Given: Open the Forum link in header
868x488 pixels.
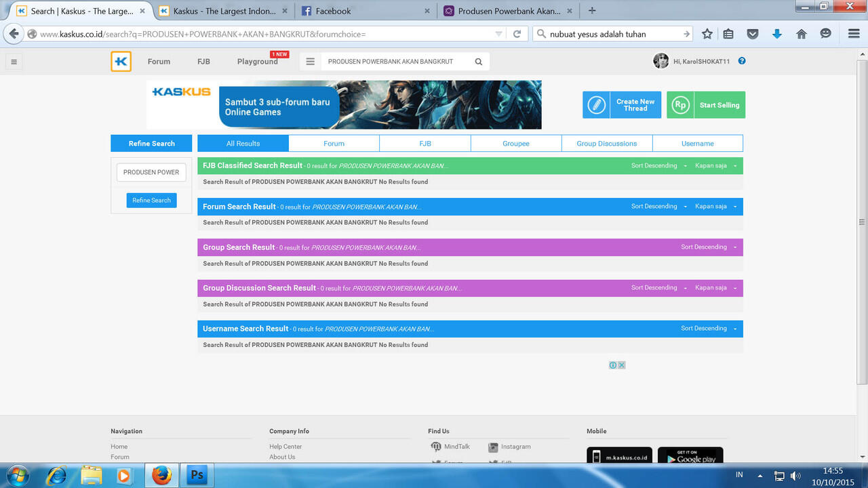Looking at the screenshot, I should [159, 62].
